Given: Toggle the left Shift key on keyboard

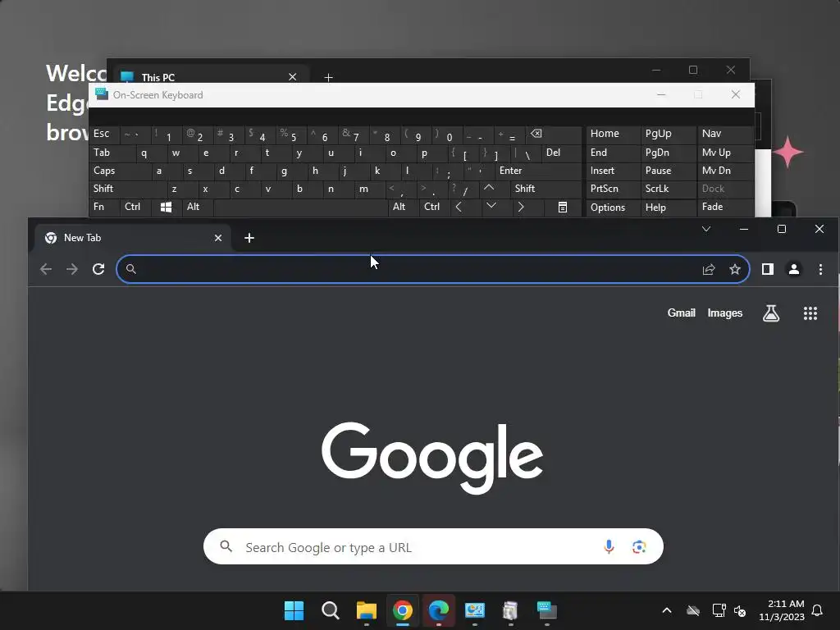Looking at the screenshot, I should click(128, 189).
